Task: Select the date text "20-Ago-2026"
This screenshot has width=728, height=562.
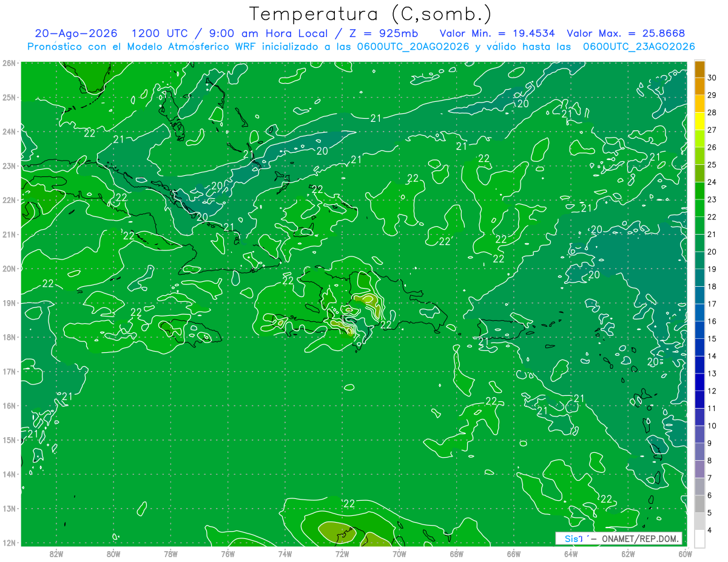Action: coord(75,33)
